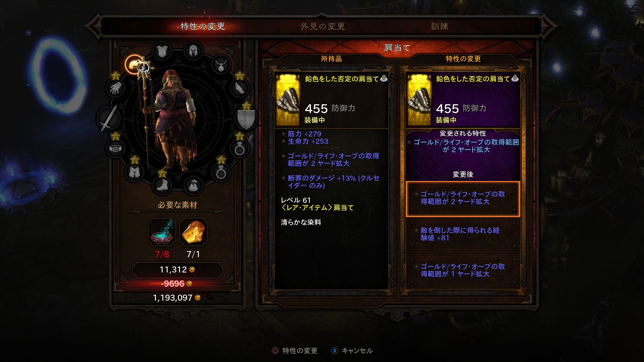This screenshot has height=362, width=644.
Task: Select the shield off-hand slot
Action: coord(246,118)
